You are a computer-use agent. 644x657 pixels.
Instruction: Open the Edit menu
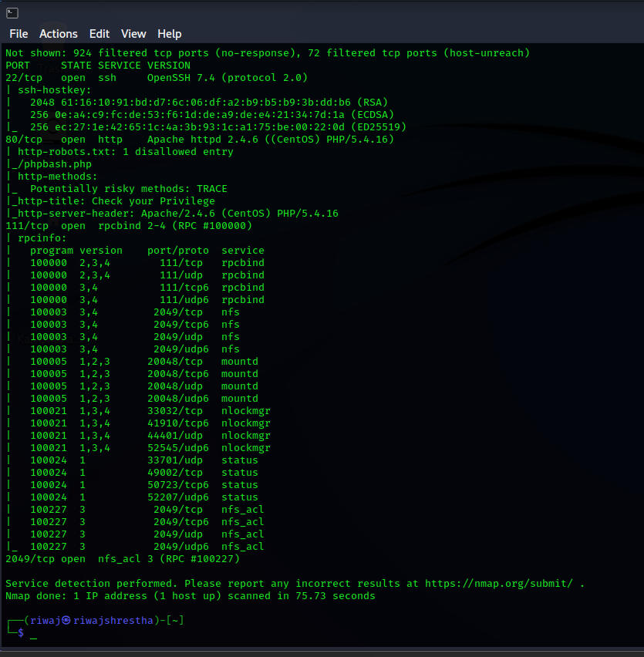click(x=99, y=34)
